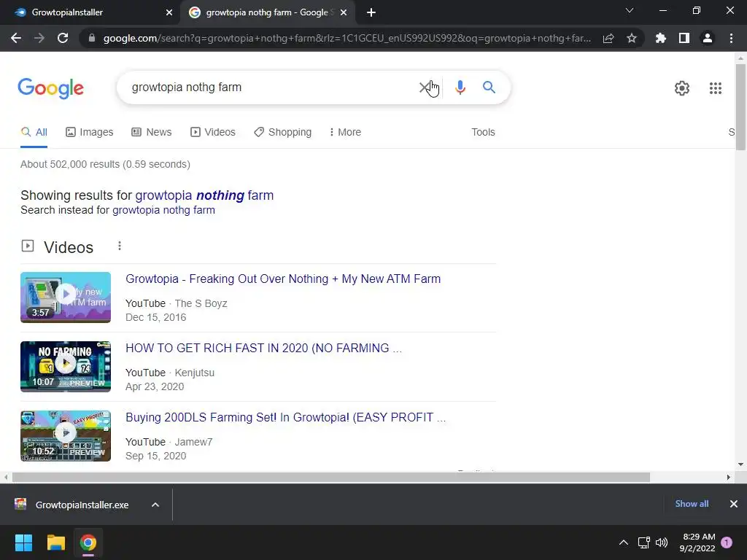Switch to the Shopping tab
Image resolution: width=747 pixels, height=560 pixels.
(x=282, y=133)
